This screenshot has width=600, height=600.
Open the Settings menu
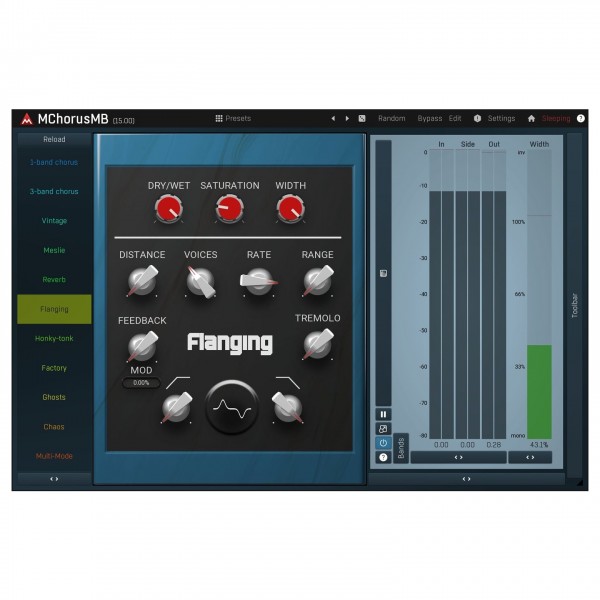click(501, 119)
